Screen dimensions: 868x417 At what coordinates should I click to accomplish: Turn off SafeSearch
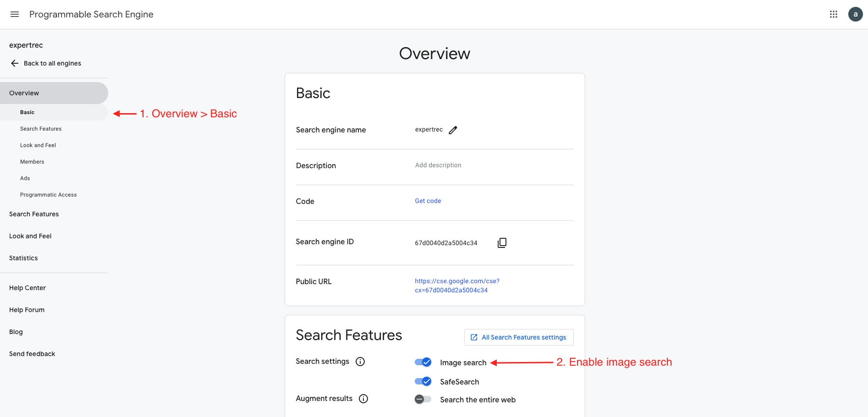click(x=423, y=381)
